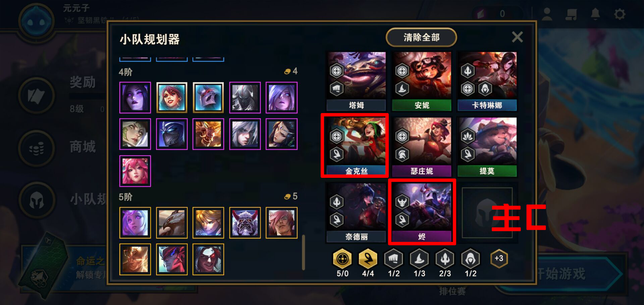Click the gold 5/0 trait icon
Viewport: 644px width, 305px height.
point(342,259)
